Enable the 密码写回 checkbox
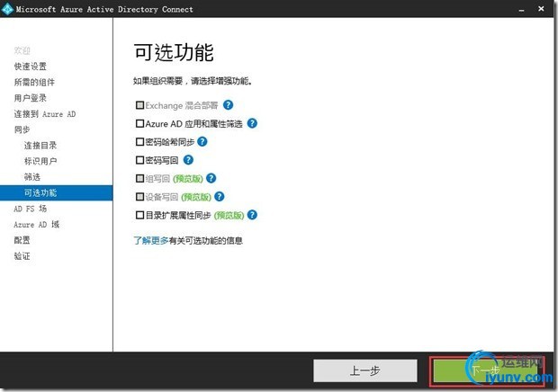This screenshot has width=558, height=392. 139,160
